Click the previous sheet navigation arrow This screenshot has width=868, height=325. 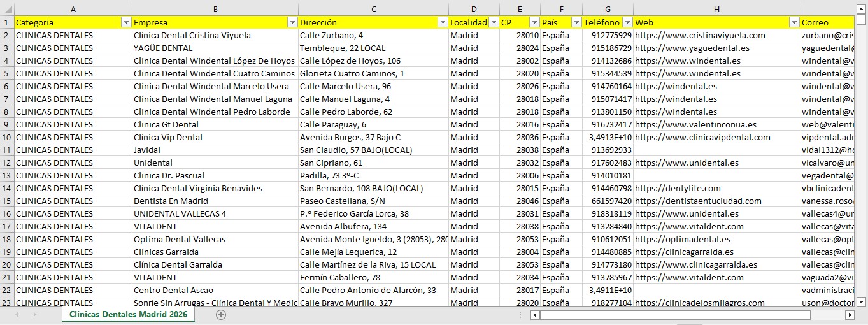(17, 315)
